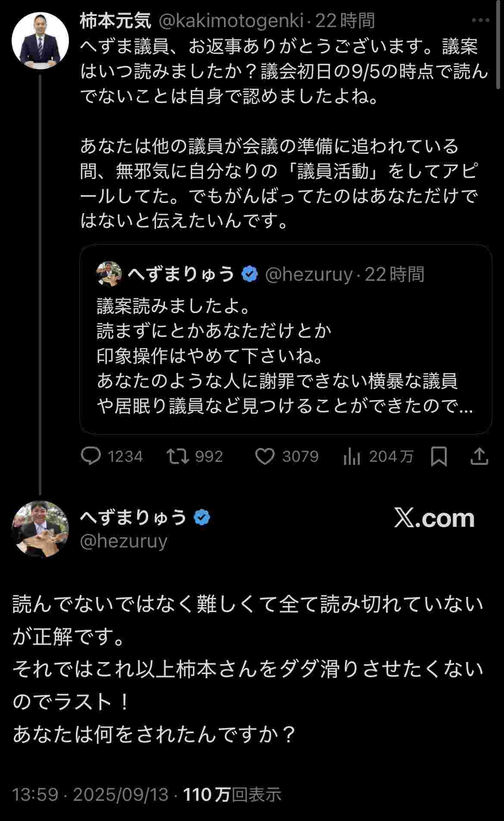Image resolution: width=504 pixels, height=821 pixels.
Task: Open 柿本元気 profile picture
Action: click(x=40, y=41)
